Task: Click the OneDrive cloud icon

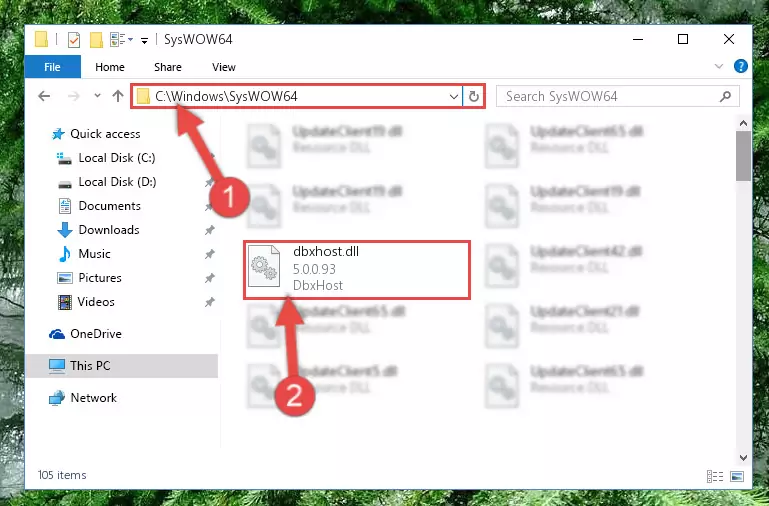Action: 57,334
